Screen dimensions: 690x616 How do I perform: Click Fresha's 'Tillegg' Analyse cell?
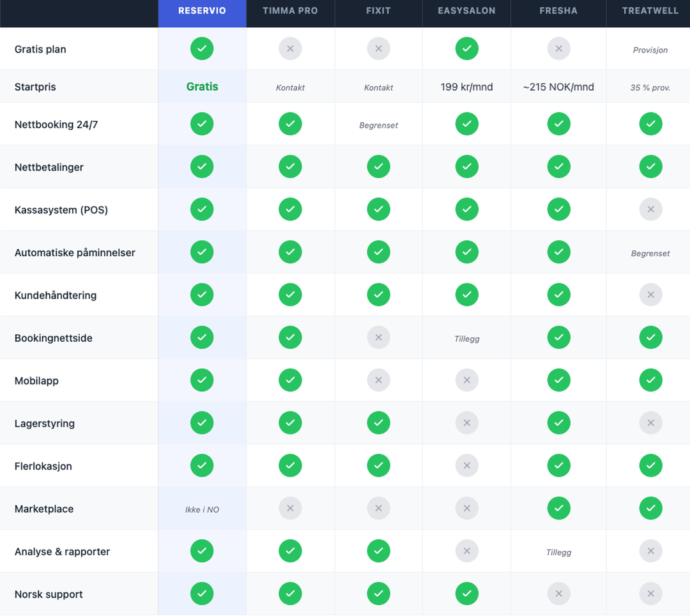559,552
